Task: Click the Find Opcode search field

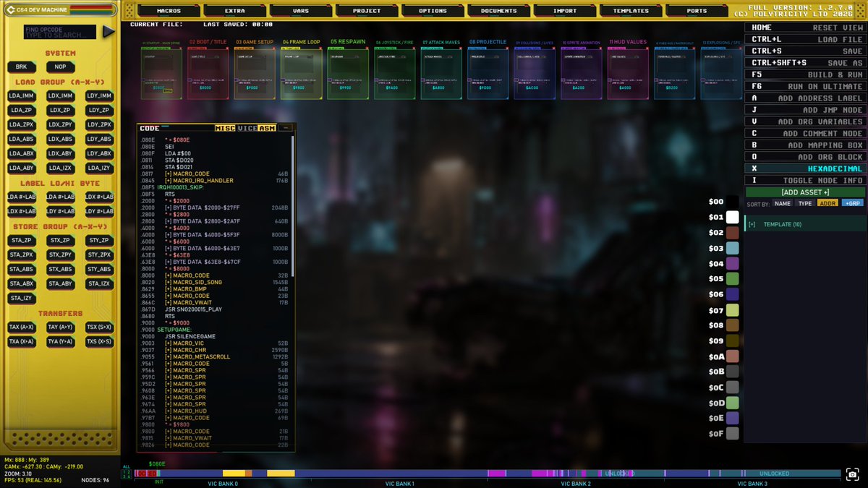Action: coord(59,32)
